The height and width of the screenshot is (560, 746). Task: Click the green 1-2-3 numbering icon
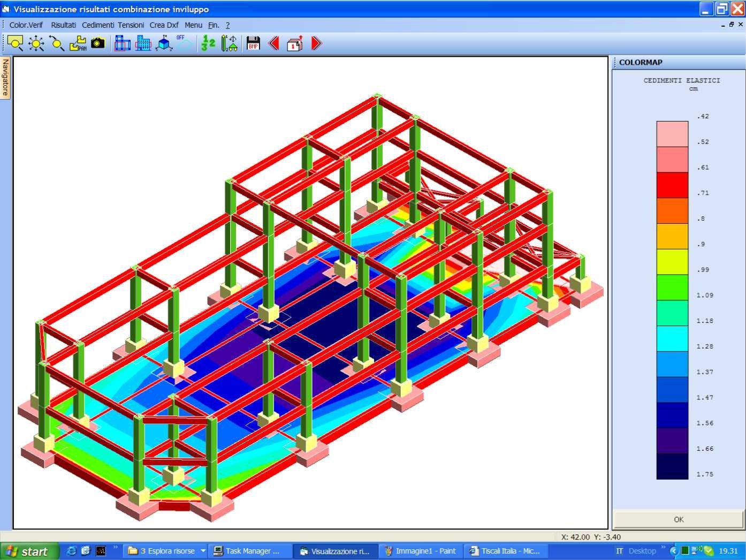208,43
